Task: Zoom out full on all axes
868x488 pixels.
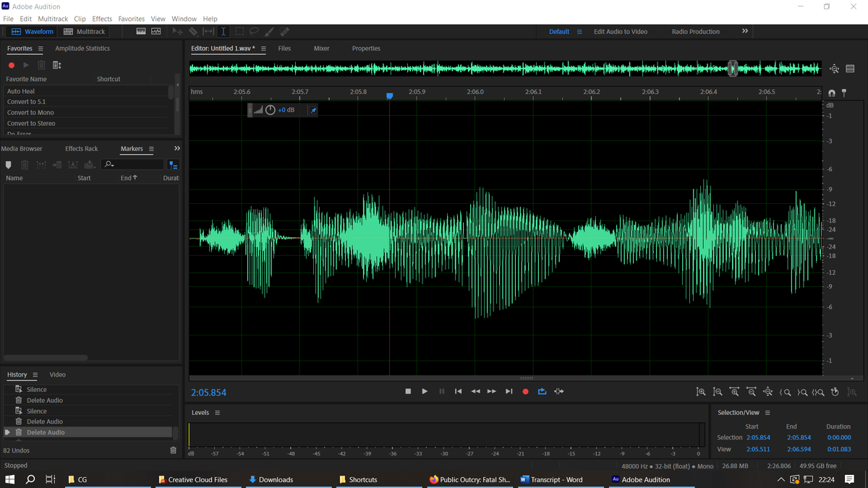Action: 768,392
